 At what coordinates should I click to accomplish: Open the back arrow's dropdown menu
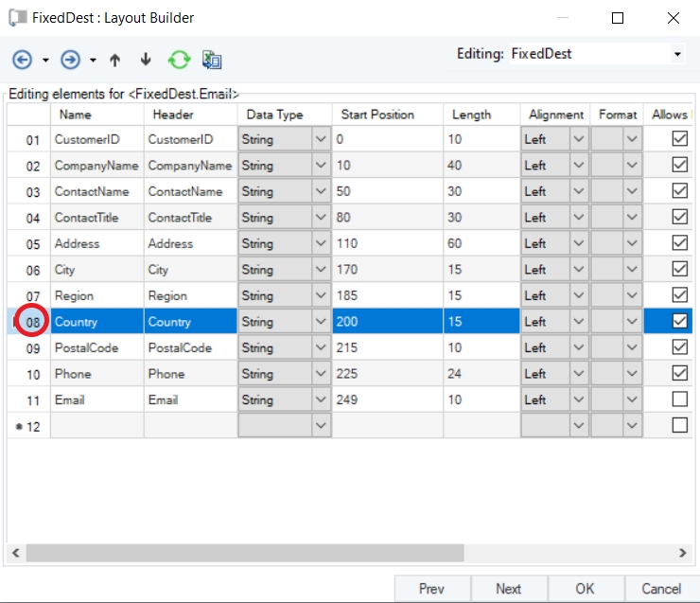pyautogui.click(x=45, y=61)
